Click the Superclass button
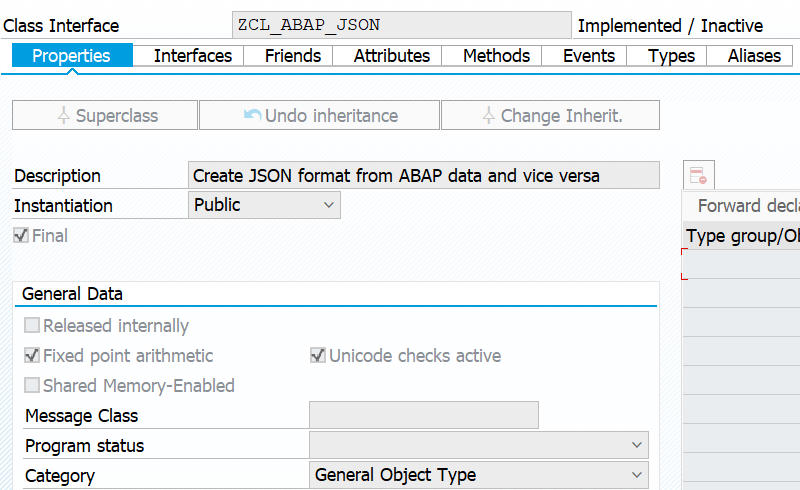The height and width of the screenshot is (490, 800). coord(105,115)
